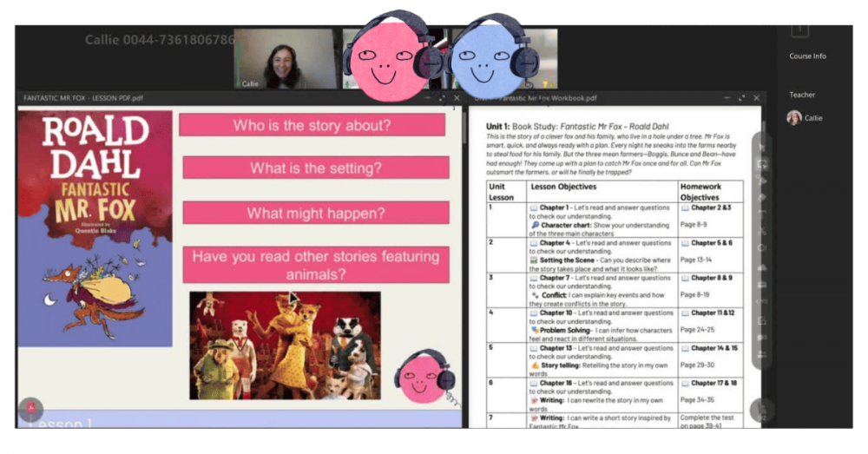Click 'Chapter 2 &3' homework cell

(711, 207)
